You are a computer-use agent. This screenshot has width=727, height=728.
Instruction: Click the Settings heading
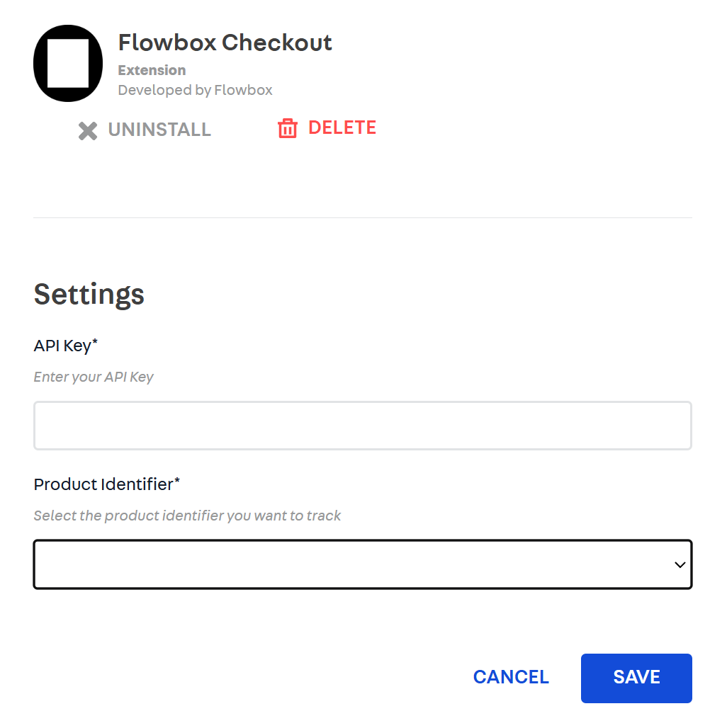tap(89, 294)
